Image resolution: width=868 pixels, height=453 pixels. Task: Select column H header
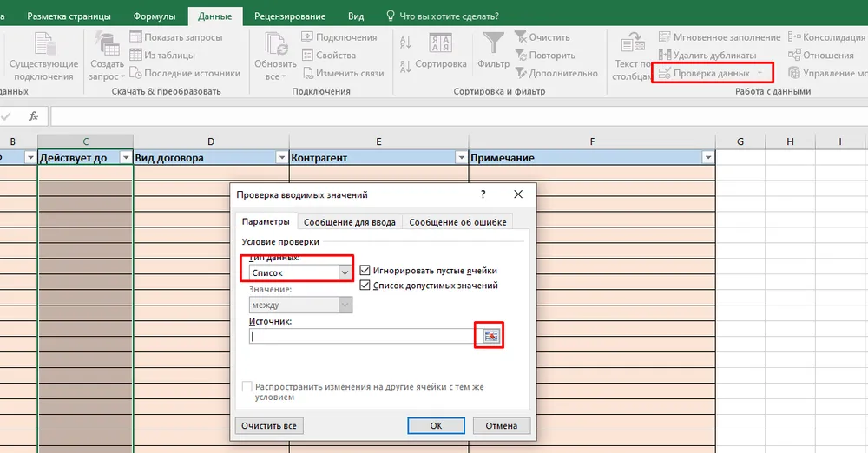pos(790,141)
